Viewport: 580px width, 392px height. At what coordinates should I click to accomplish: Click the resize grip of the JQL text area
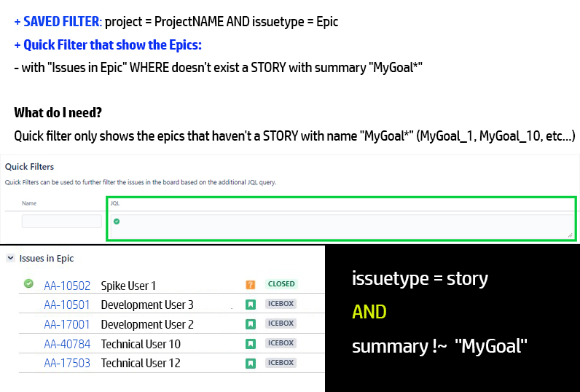click(x=570, y=235)
